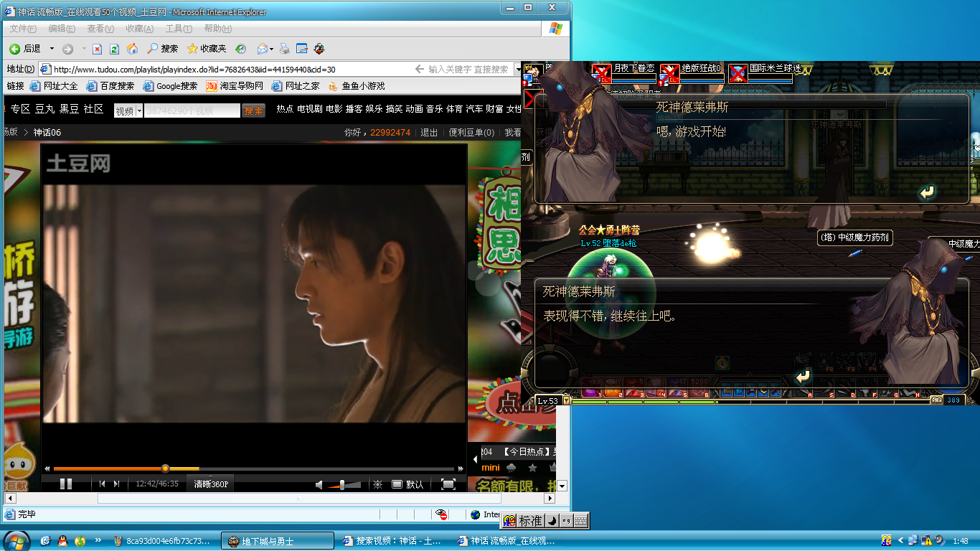Toggle the IME 标准 input mode

530,521
